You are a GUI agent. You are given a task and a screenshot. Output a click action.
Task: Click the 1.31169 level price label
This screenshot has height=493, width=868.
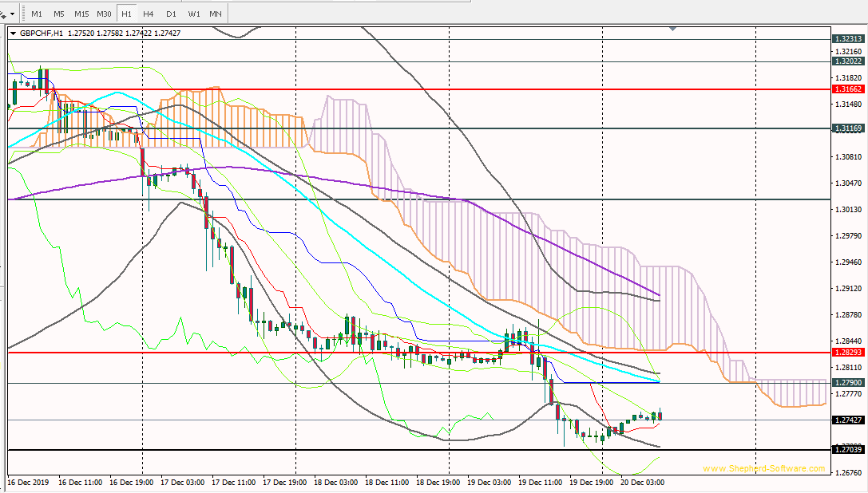[x=848, y=128]
